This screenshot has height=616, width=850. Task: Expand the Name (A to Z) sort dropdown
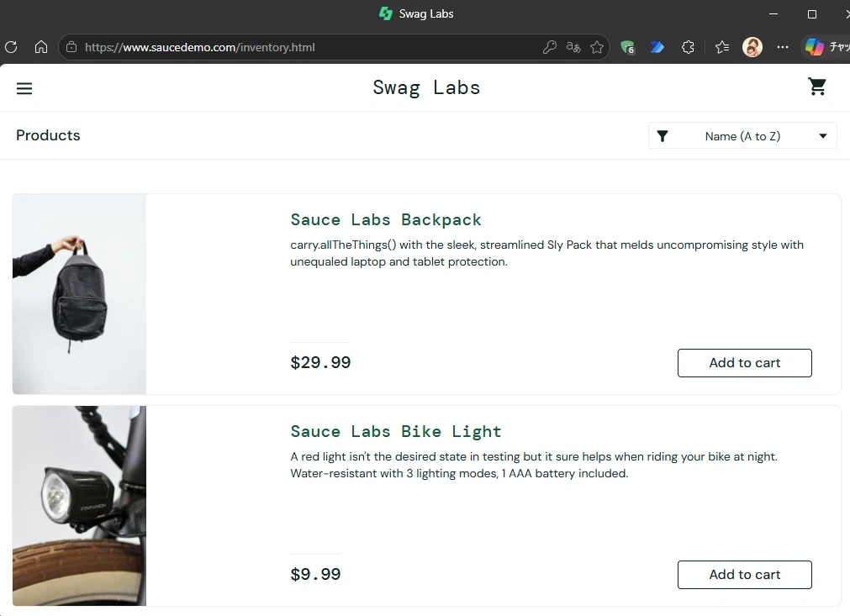[742, 136]
